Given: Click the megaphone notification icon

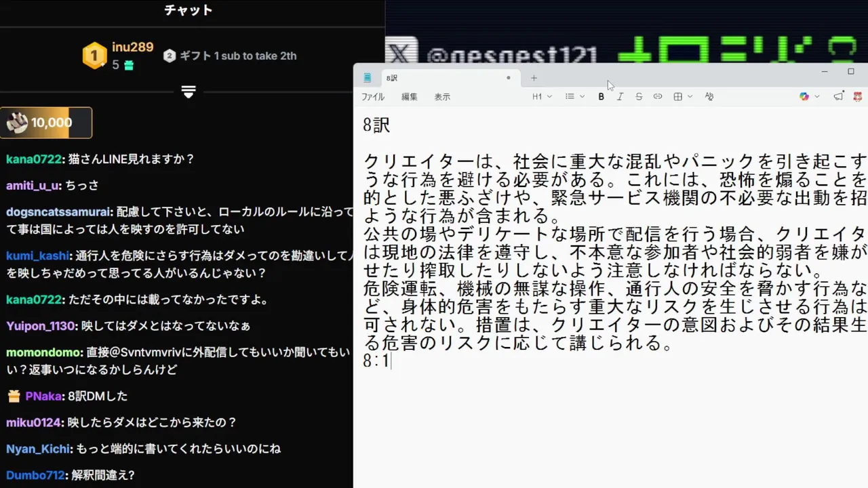Looking at the screenshot, I should coord(839,97).
